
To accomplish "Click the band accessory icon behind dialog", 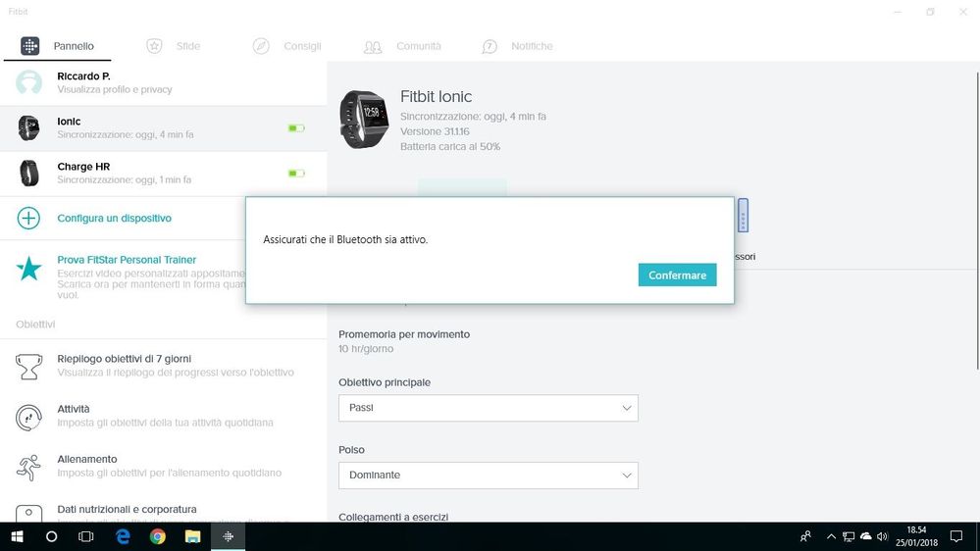I will tap(743, 216).
